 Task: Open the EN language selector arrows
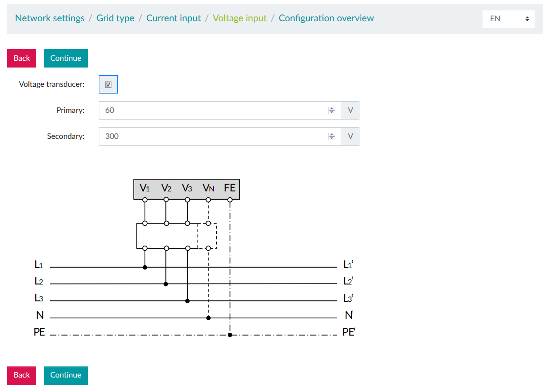526,18
